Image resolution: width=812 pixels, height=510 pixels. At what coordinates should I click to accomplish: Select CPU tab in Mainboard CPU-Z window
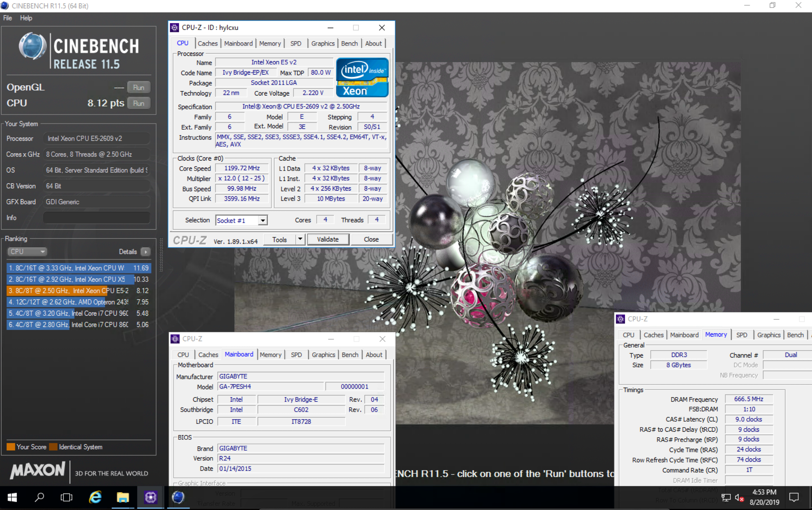[x=183, y=355]
